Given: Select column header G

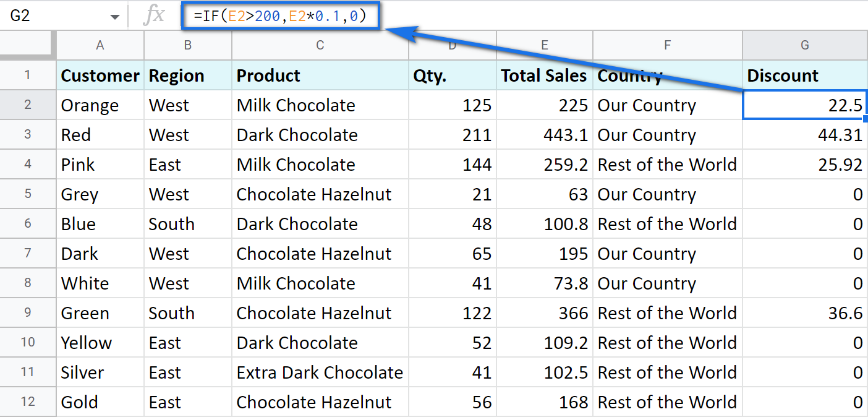Looking at the screenshot, I should [804, 45].
